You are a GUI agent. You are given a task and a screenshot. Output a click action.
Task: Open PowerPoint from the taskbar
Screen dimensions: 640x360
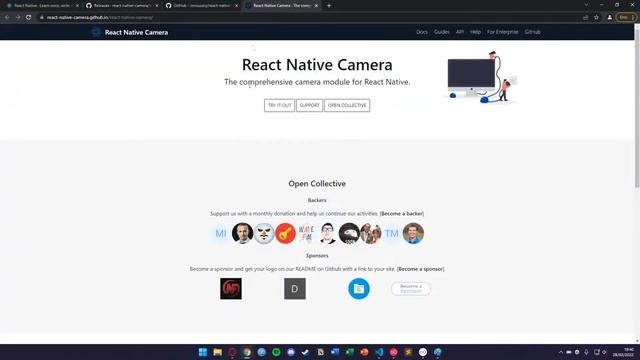point(364,352)
